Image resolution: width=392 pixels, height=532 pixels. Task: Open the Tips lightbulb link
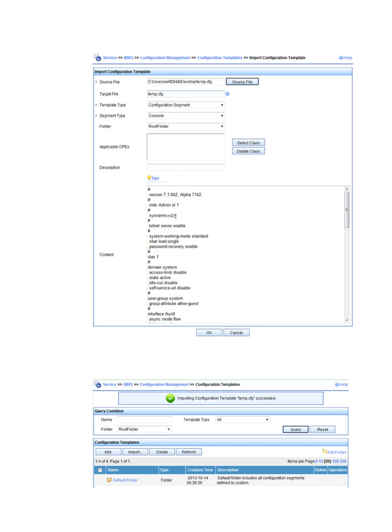tap(153, 178)
